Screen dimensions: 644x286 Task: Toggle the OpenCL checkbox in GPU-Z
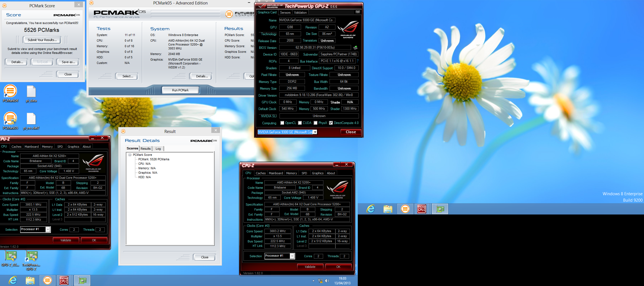(282, 123)
